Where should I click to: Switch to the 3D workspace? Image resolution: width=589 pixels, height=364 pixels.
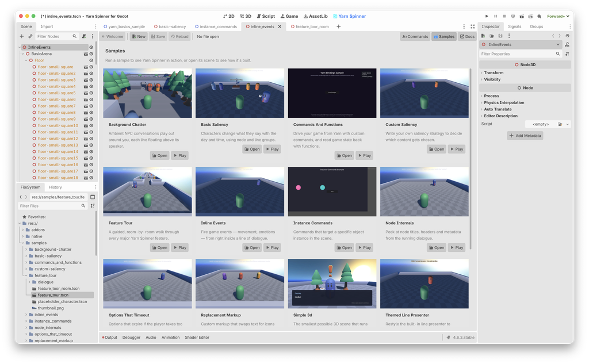tap(246, 16)
